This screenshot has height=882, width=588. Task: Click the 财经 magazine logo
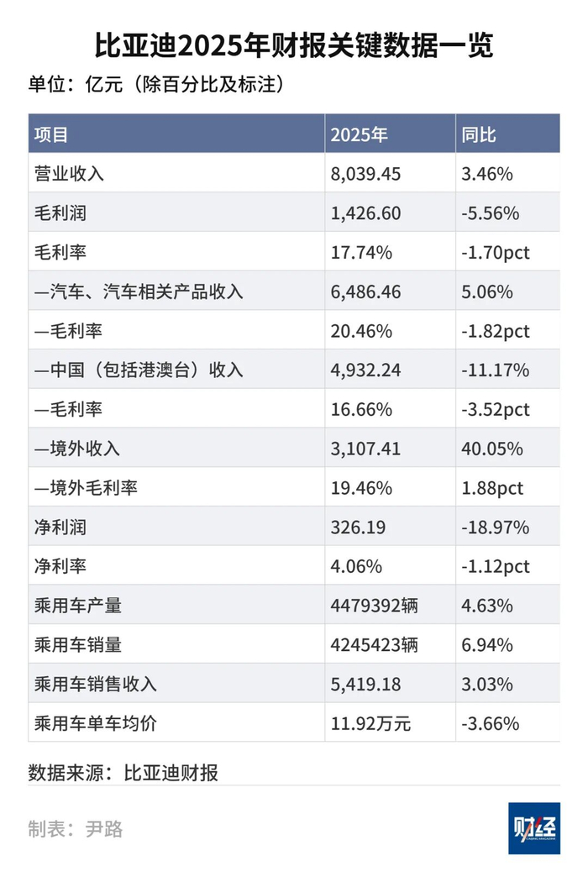[x=533, y=828]
